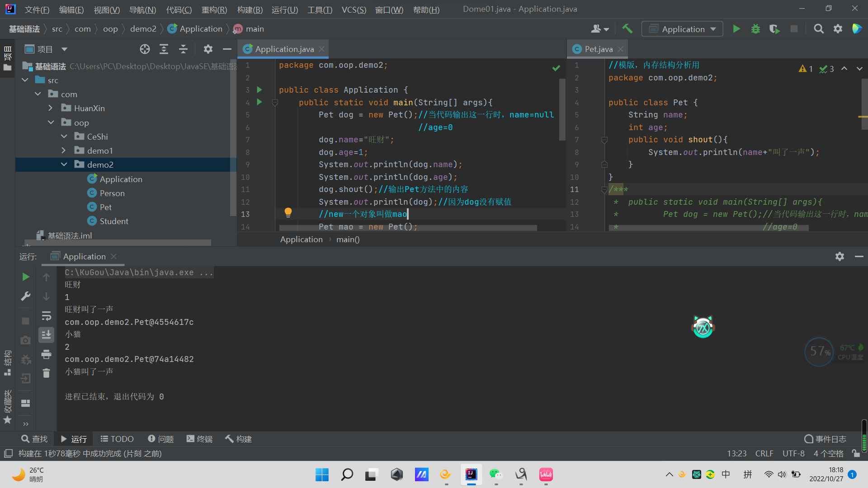Open the 终端 terminal tool window

(199, 439)
